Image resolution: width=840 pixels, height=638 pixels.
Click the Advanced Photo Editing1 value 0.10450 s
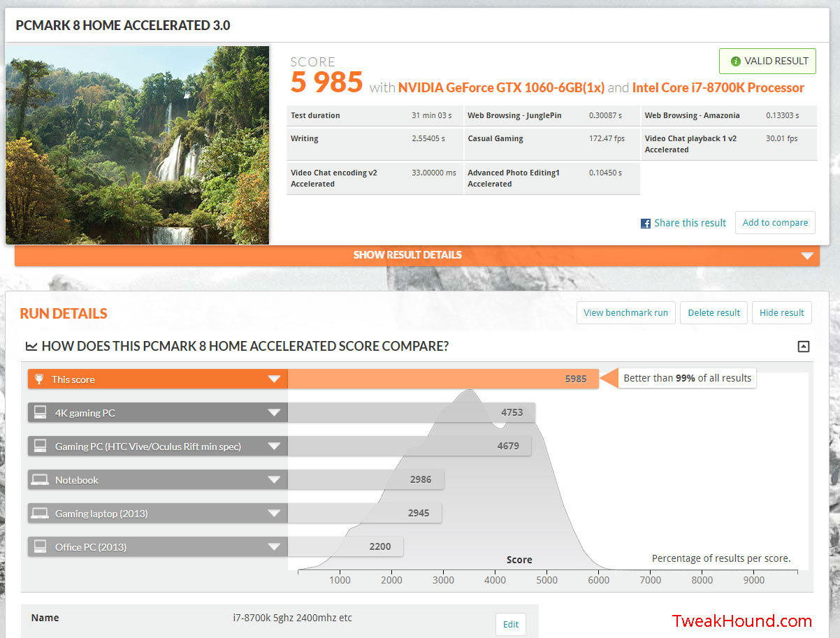[605, 173]
